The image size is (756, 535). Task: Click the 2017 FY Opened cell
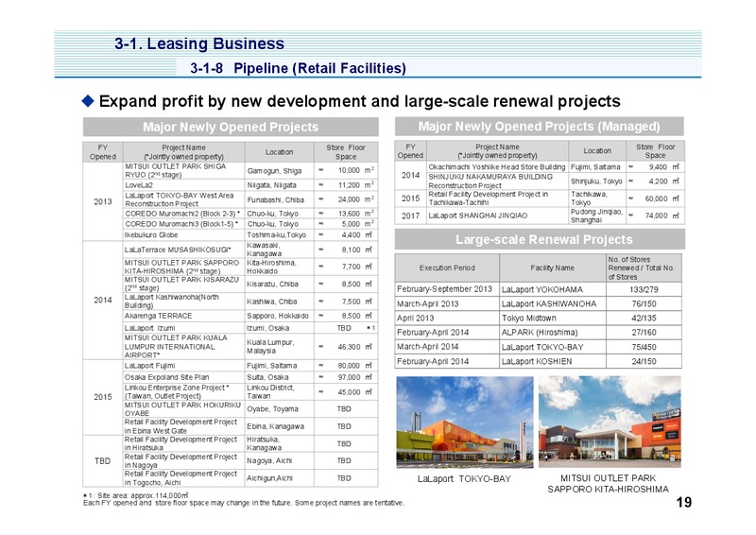pyautogui.click(x=410, y=216)
